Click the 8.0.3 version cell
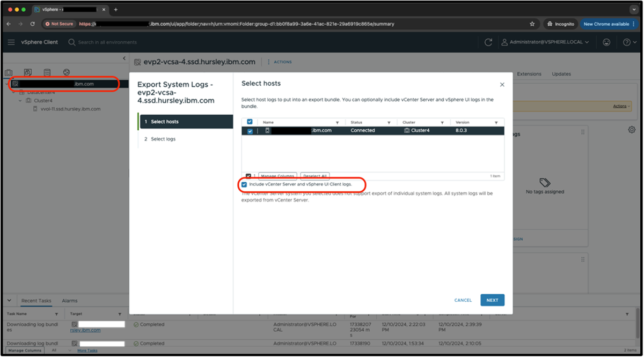 coord(461,130)
